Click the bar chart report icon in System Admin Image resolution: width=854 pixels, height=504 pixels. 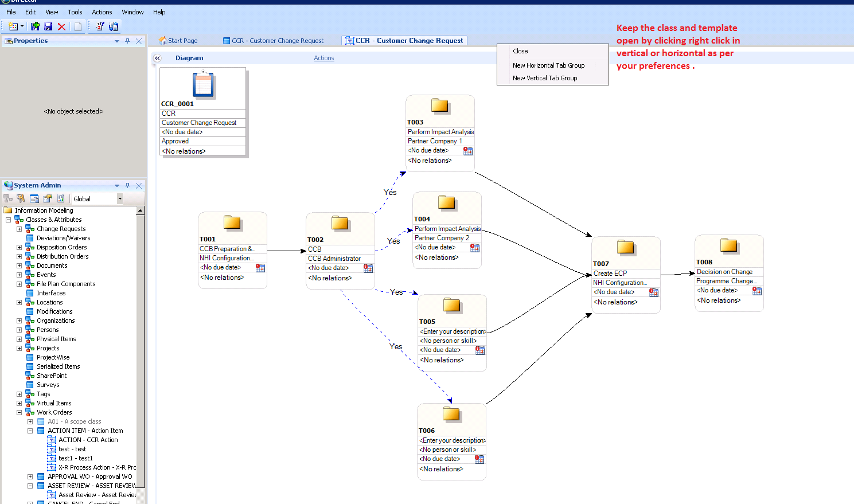point(61,198)
